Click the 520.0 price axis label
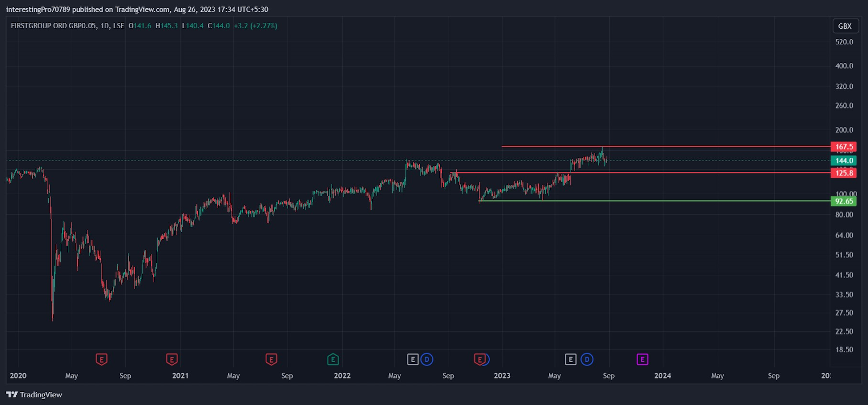This screenshot has height=405, width=868. click(844, 42)
